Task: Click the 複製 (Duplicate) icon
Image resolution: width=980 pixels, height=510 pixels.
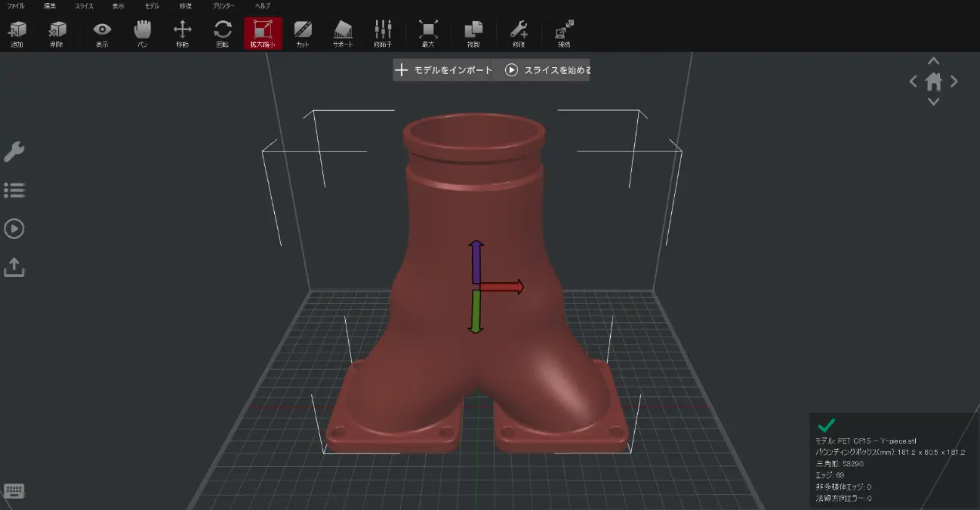Action: point(473,32)
